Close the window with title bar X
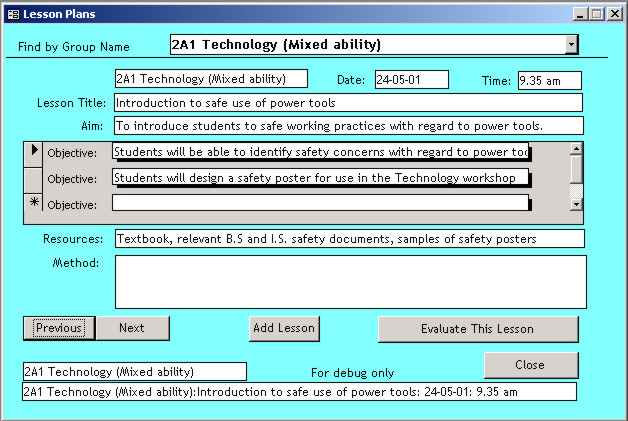The width and height of the screenshot is (628, 421). [x=614, y=14]
